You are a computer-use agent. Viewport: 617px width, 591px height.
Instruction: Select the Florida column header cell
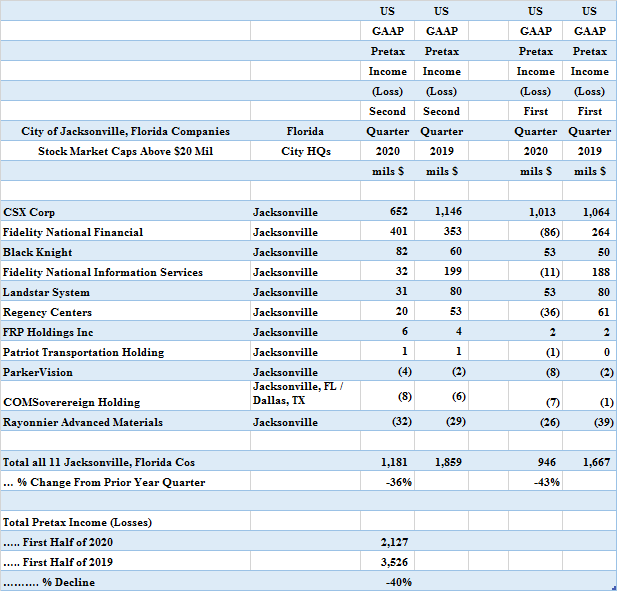click(305, 131)
